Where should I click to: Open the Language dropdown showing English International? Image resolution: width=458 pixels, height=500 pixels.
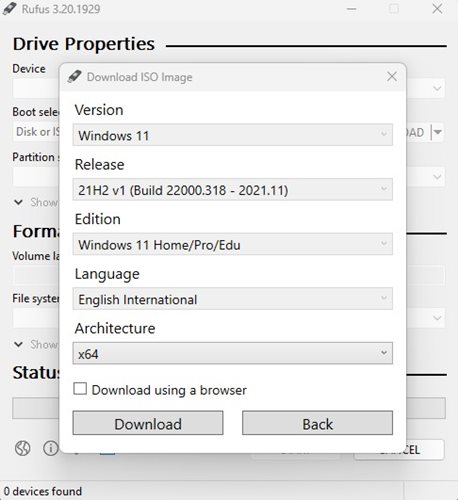[232, 299]
